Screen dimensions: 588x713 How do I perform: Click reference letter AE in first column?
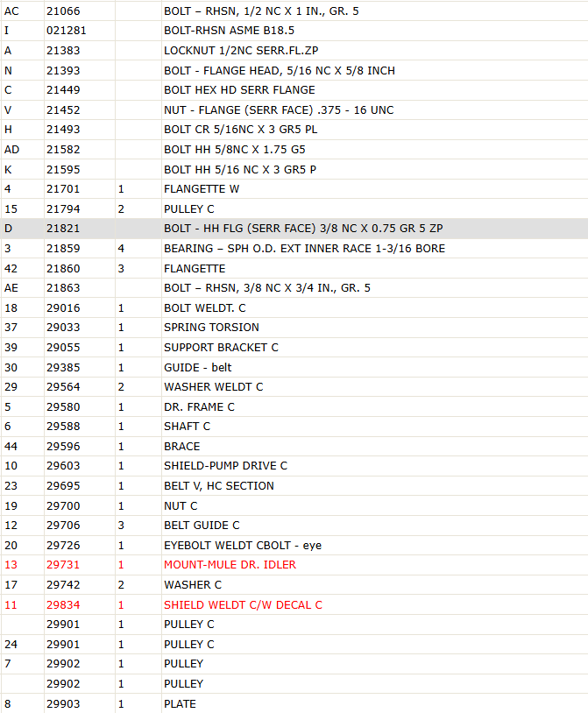point(11,288)
